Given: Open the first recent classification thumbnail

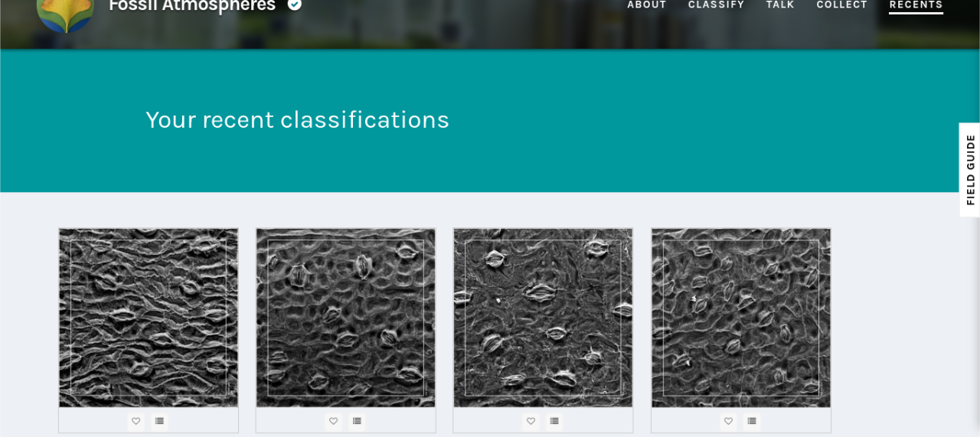Looking at the screenshot, I should pyautogui.click(x=149, y=318).
